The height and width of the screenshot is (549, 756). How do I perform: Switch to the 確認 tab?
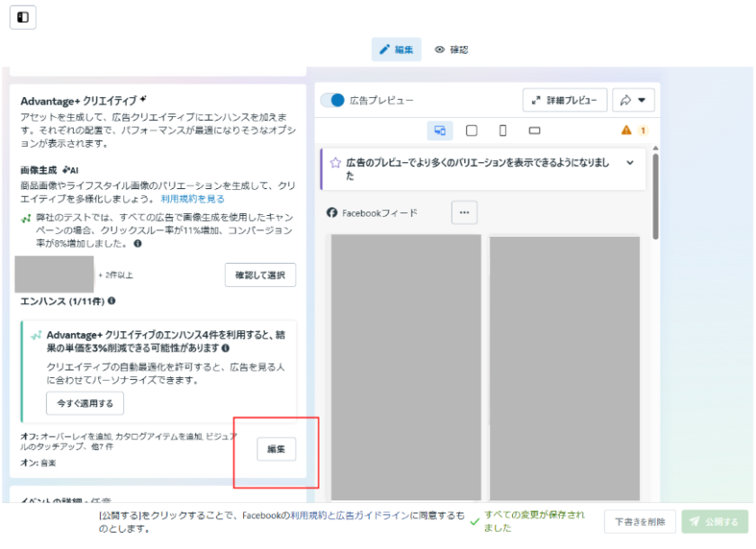(451, 49)
